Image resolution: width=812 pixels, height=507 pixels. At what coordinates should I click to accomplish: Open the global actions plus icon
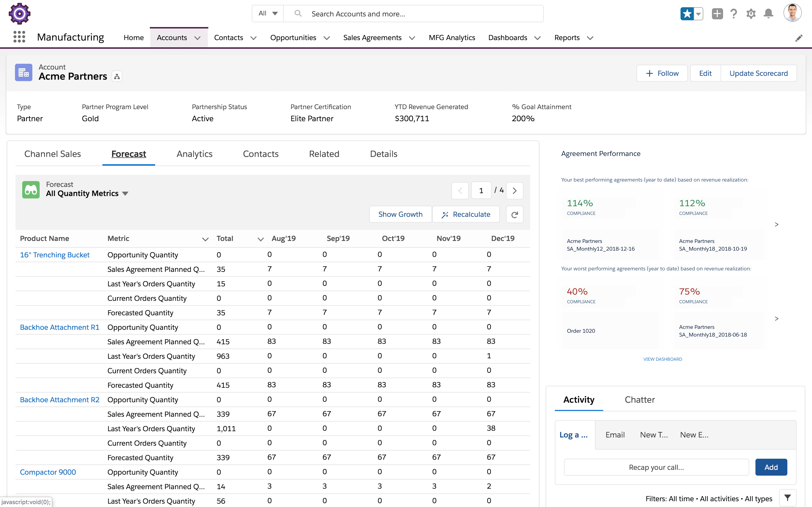[717, 14]
